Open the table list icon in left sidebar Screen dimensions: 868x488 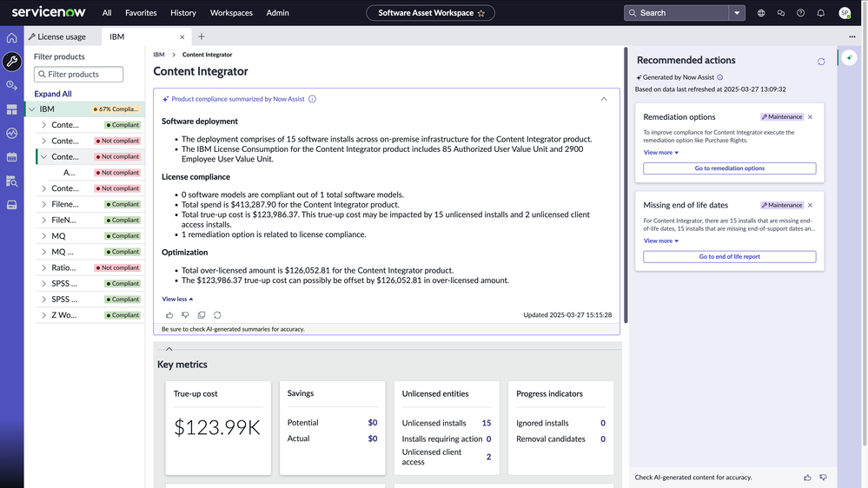11,109
